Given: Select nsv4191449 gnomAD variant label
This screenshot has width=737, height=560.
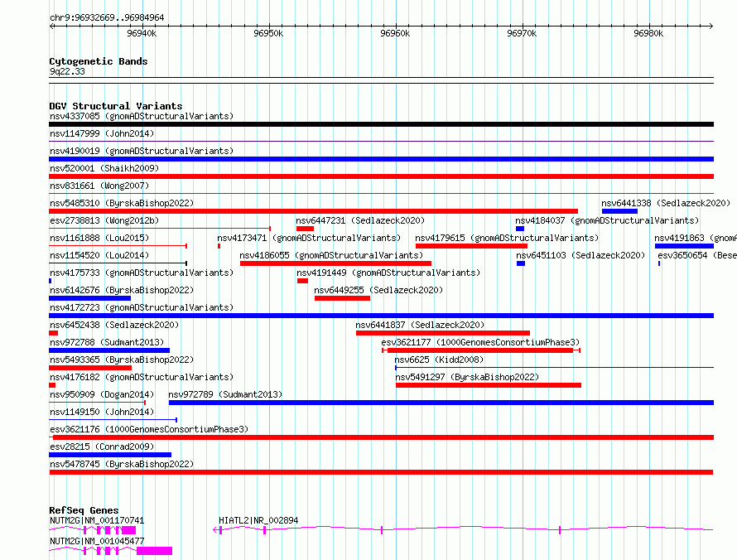Looking at the screenshot, I should 388,273.
